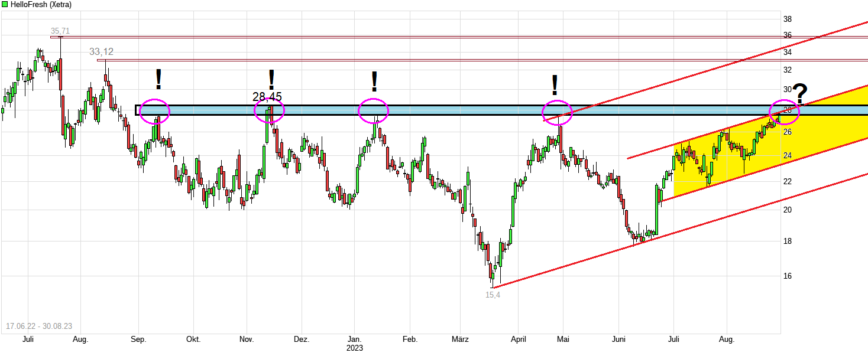Screen dimensions: 868x359
Task: Click the März month label
Action: click(x=460, y=340)
